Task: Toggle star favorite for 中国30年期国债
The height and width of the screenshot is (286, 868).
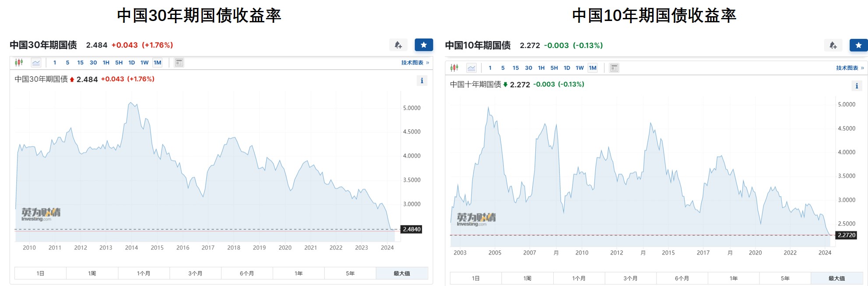Action: click(x=424, y=45)
